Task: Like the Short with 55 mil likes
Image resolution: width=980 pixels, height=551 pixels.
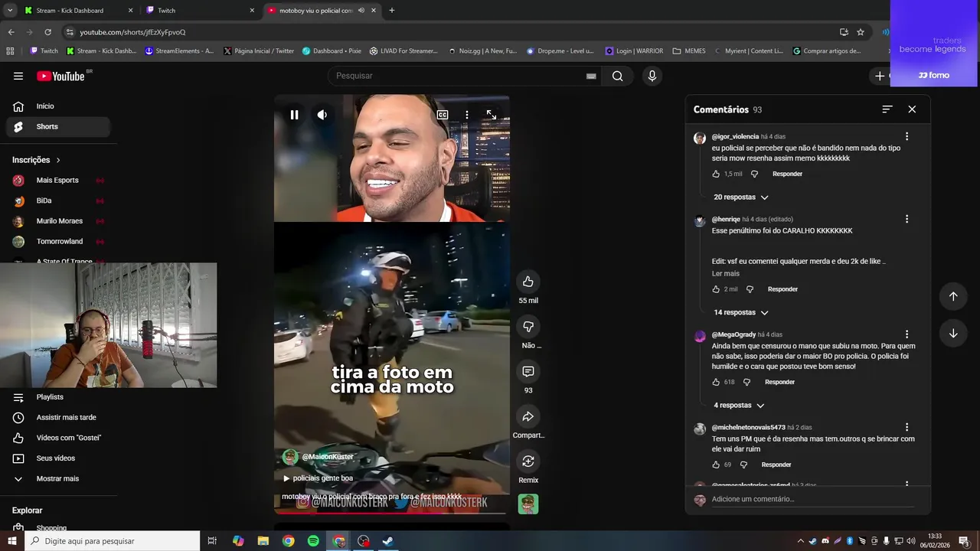Action: coord(528,282)
